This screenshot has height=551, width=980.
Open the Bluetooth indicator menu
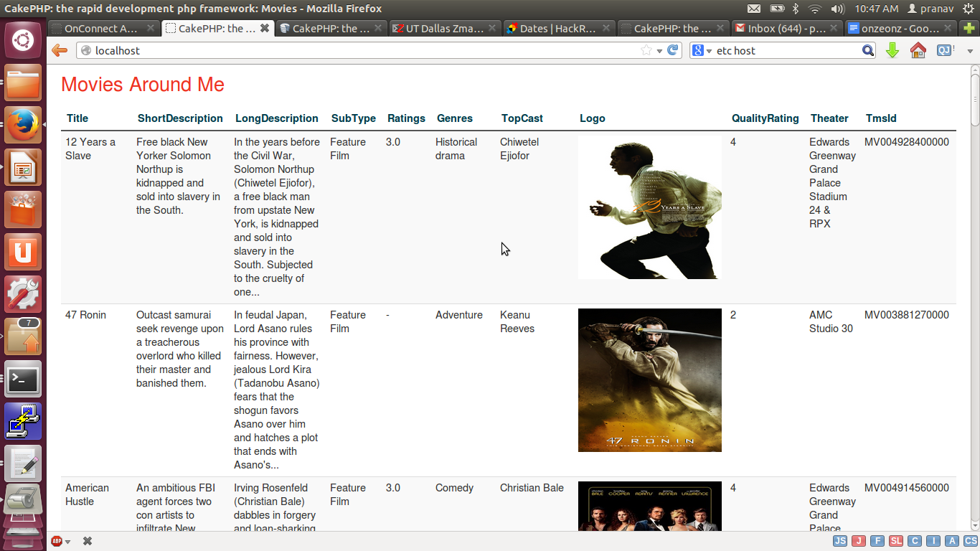coord(796,9)
